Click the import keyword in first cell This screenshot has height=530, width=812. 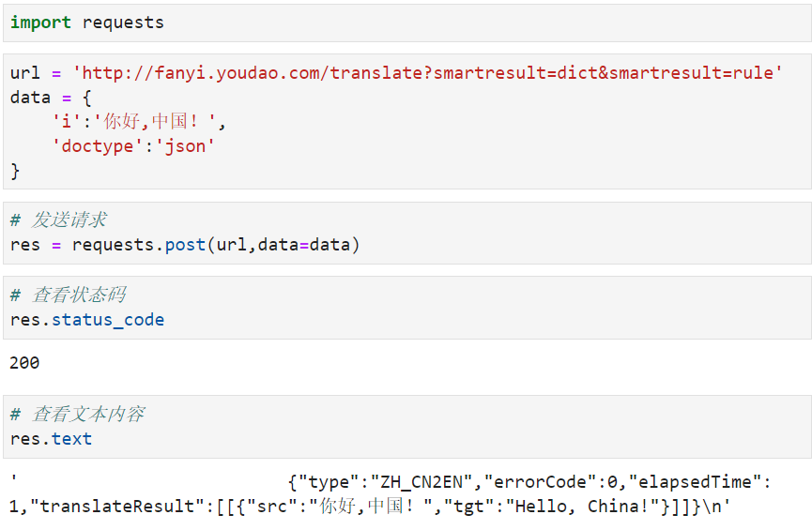[x=40, y=23]
